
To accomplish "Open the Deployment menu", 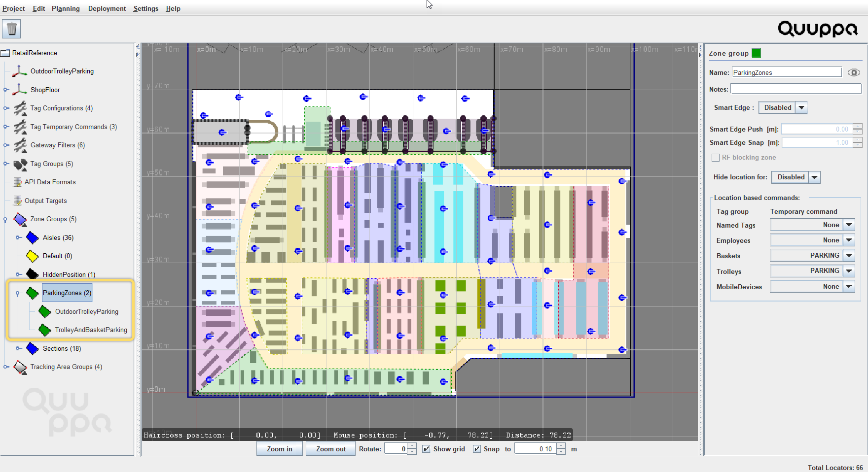I will (107, 8).
